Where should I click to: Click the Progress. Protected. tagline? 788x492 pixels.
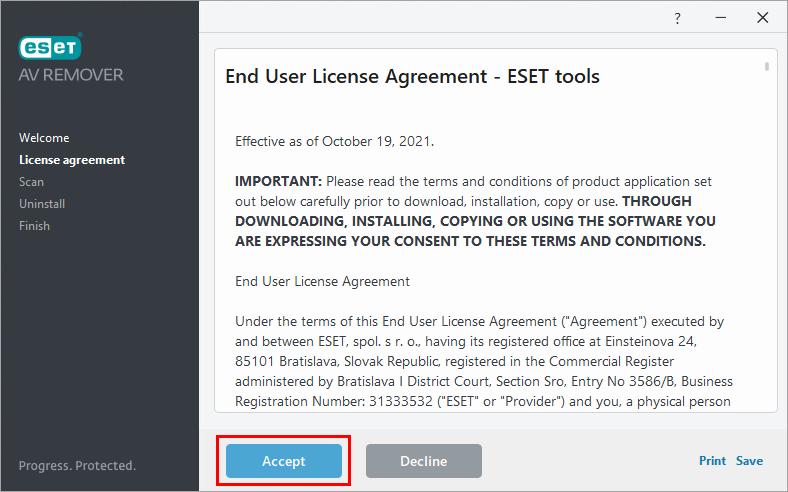pyautogui.click(x=77, y=465)
